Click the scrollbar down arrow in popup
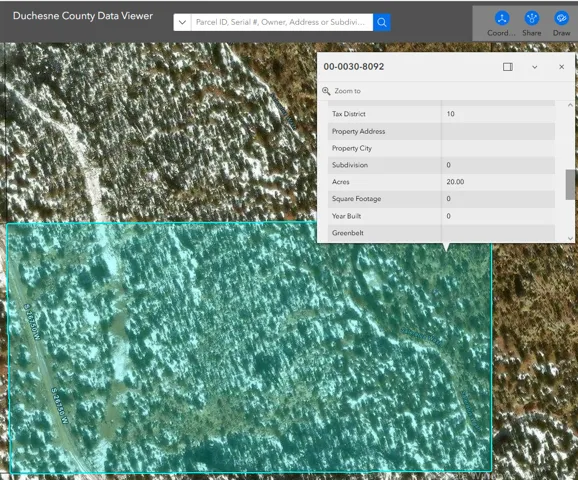The image size is (578, 480). point(570,238)
